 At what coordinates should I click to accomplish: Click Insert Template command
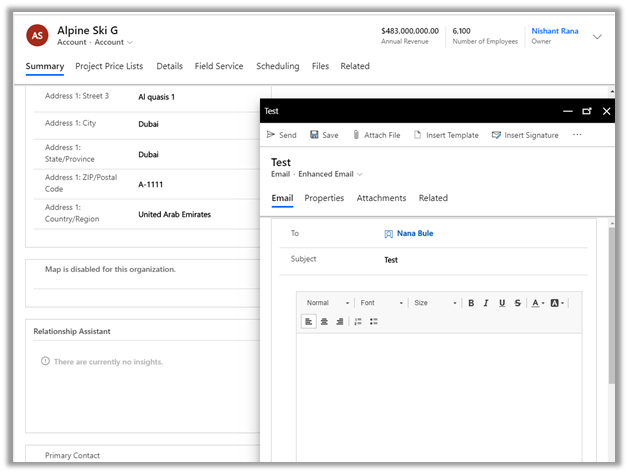(446, 135)
